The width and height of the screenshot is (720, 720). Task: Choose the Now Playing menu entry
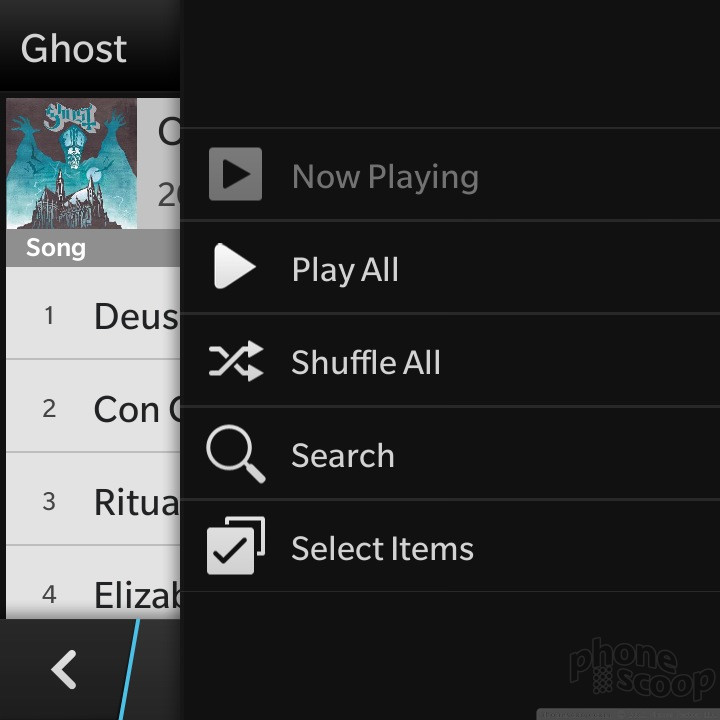(x=450, y=174)
